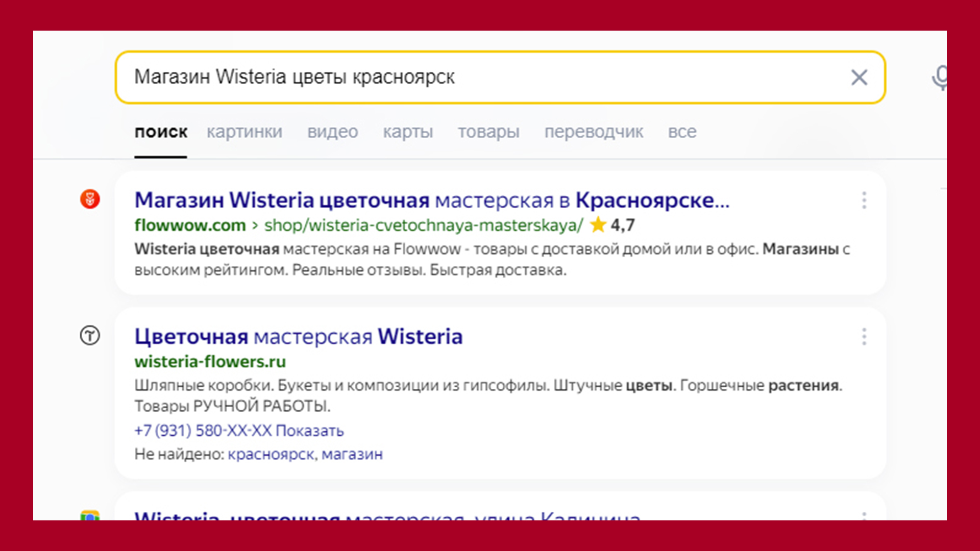Click the "магазин" not-found word link
980x551 pixels.
pos(352,454)
